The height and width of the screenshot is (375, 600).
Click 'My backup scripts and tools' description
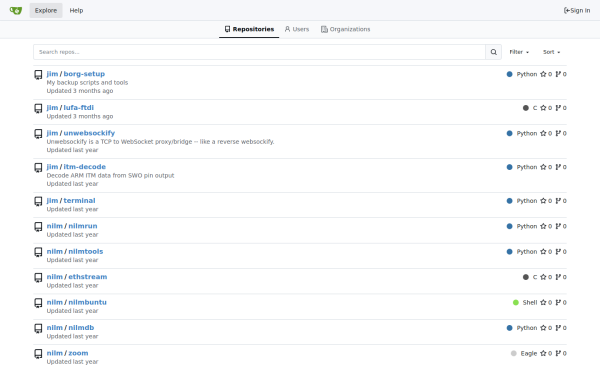(87, 82)
